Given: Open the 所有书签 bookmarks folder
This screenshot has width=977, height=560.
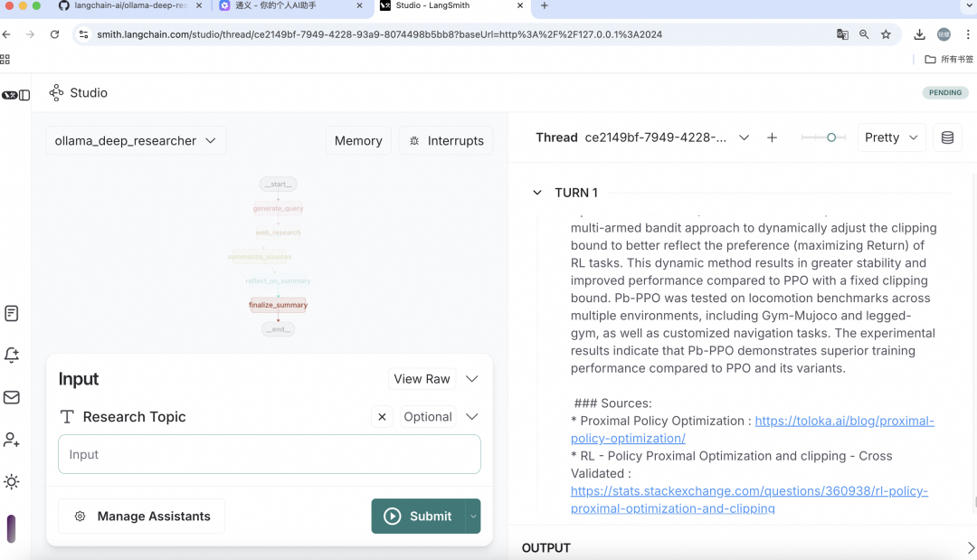Looking at the screenshot, I should (948, 59).
